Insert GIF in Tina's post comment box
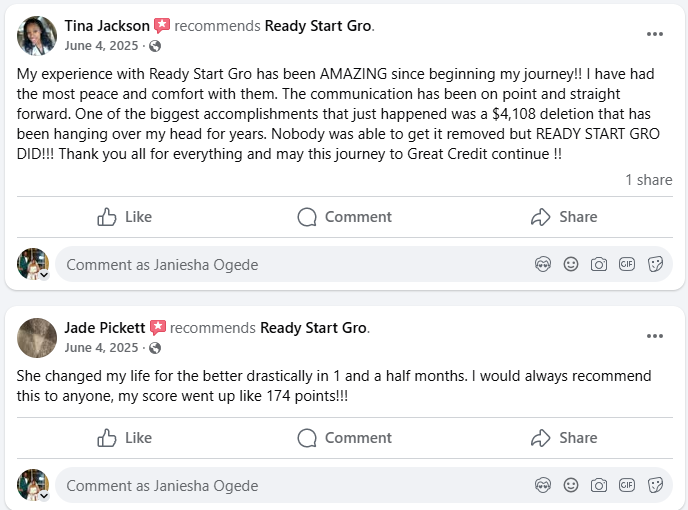 tap(627, 264)
